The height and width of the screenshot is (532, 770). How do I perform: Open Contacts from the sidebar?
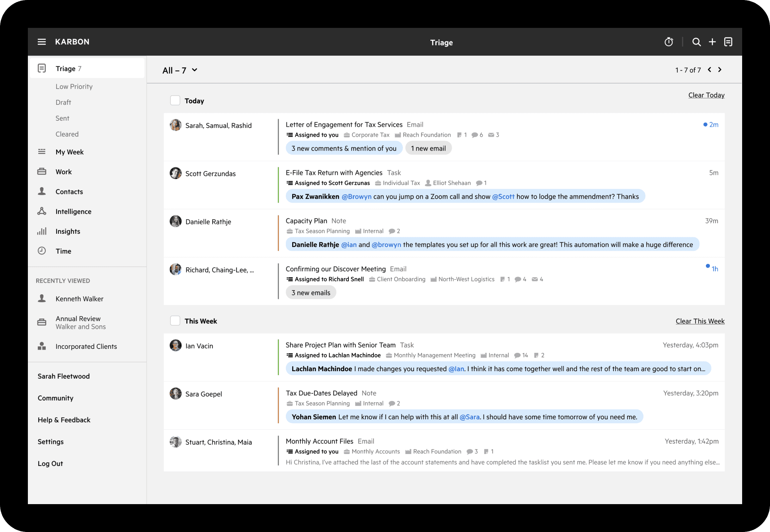(69, 192)
